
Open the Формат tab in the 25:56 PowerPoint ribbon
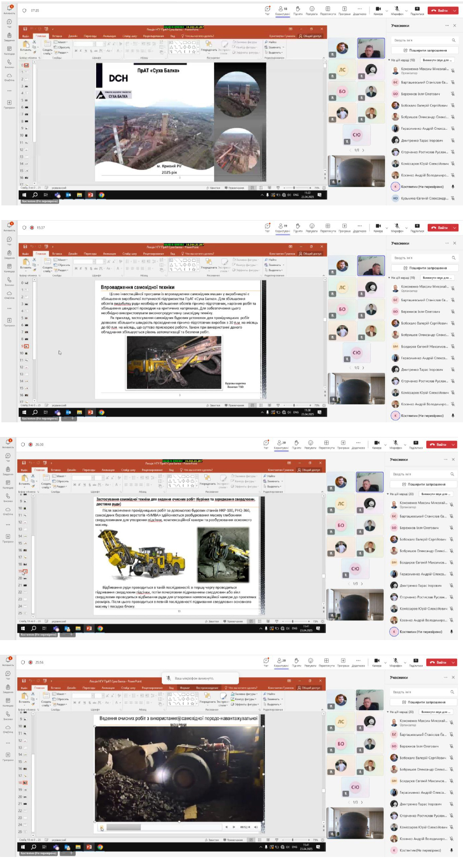[x=185, y=688]
